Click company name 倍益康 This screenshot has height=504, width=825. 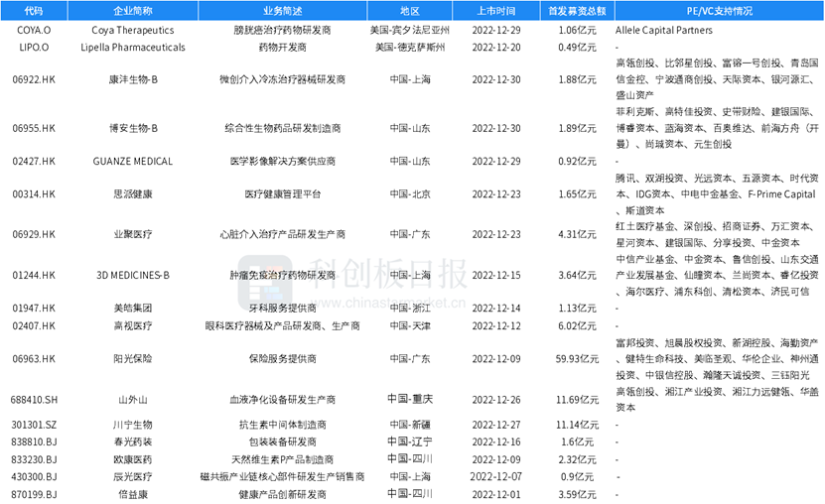tap(133, 494)
